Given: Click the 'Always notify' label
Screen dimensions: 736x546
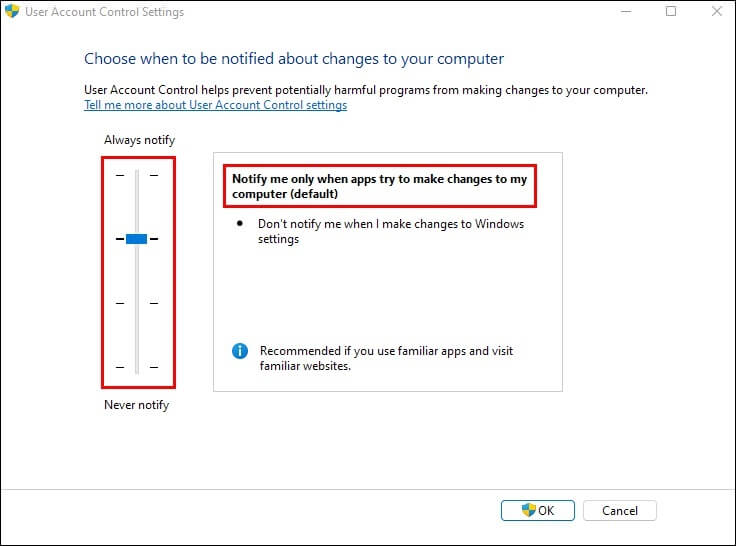Looking at the screenshot, I should (139, 140).
